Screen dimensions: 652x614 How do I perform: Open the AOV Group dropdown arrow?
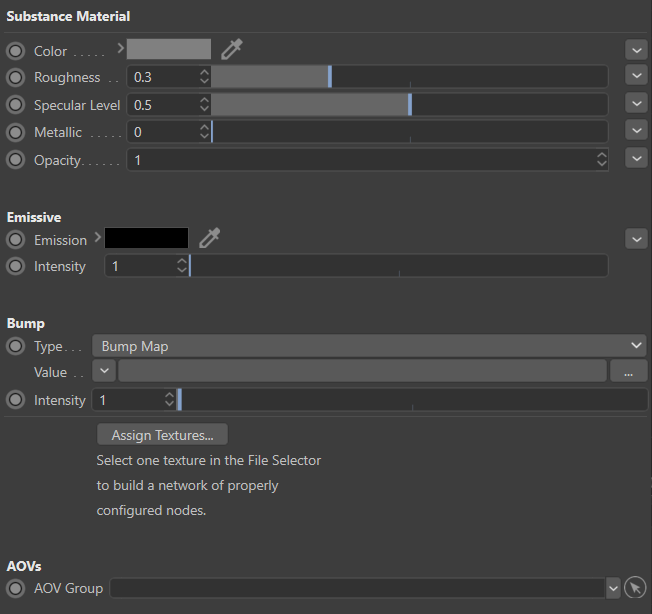[613, 589]
